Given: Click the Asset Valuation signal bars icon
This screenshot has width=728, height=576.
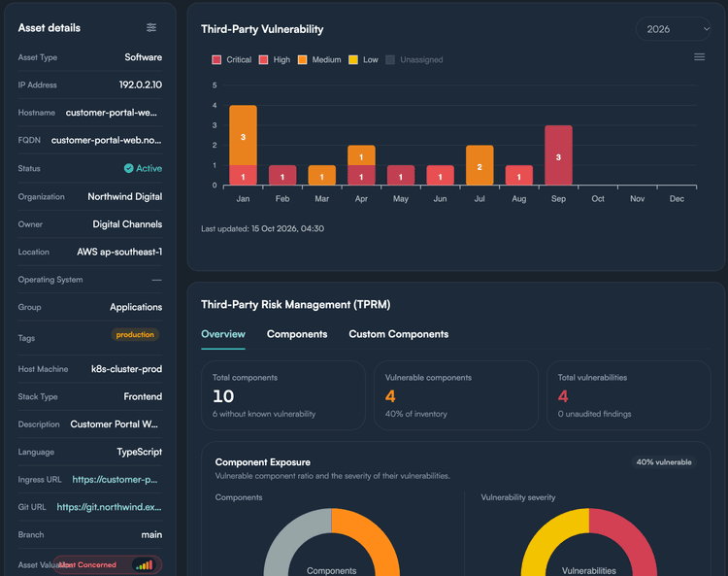Looking at the screenshot, I should [x=145, y=565].
